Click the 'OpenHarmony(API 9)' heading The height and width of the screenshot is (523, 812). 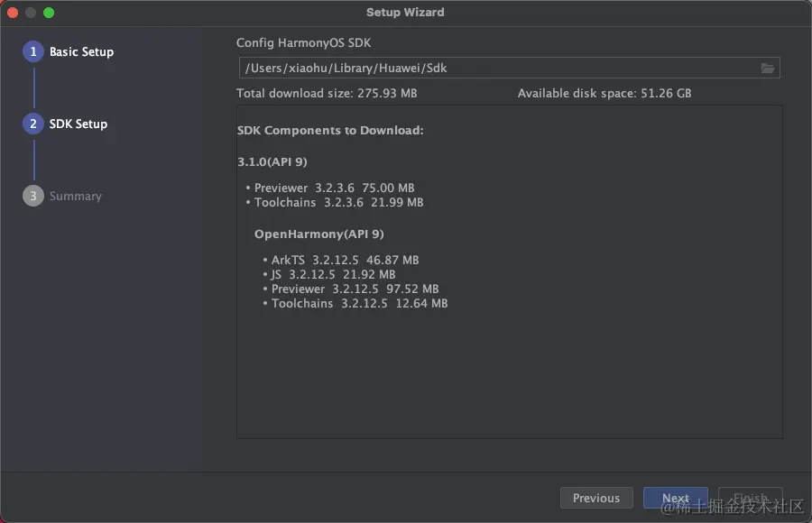click(319, 234)
